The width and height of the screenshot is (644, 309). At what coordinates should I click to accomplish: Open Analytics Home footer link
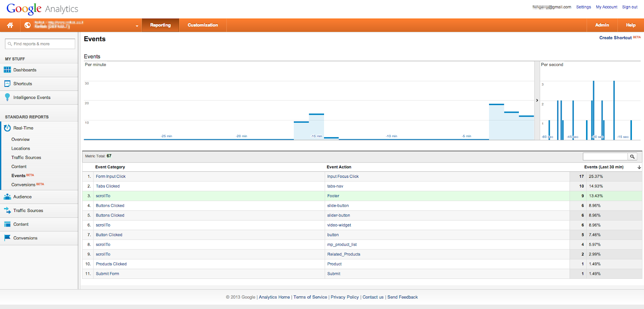coord(274,297)
